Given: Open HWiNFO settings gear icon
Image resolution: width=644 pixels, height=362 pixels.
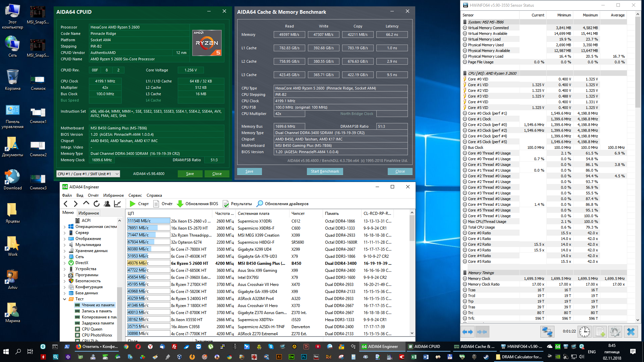Looking at the screenshot, I should (615, 332).
